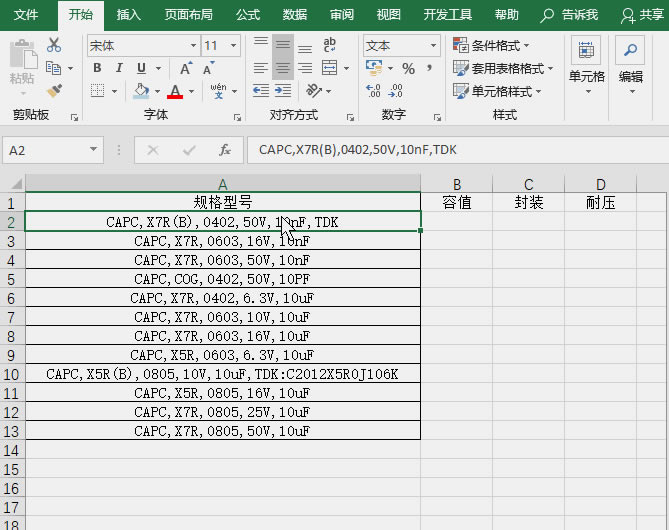Select cell CAPC,COG,0402,50V,10PF

223,279
